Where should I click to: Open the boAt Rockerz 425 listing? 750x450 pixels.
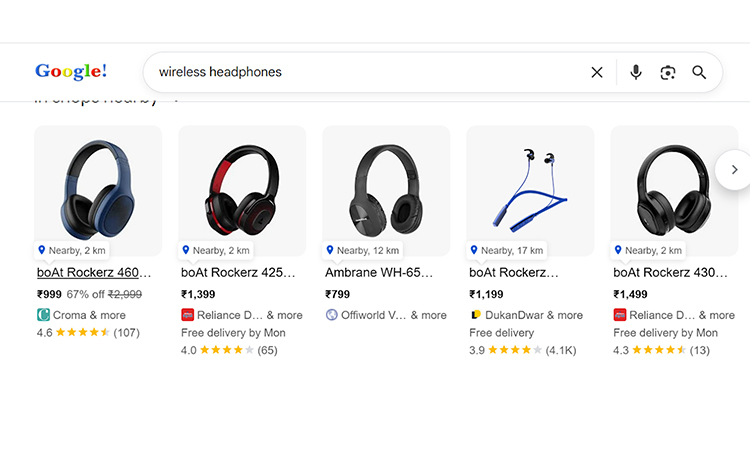coord(236,272)
